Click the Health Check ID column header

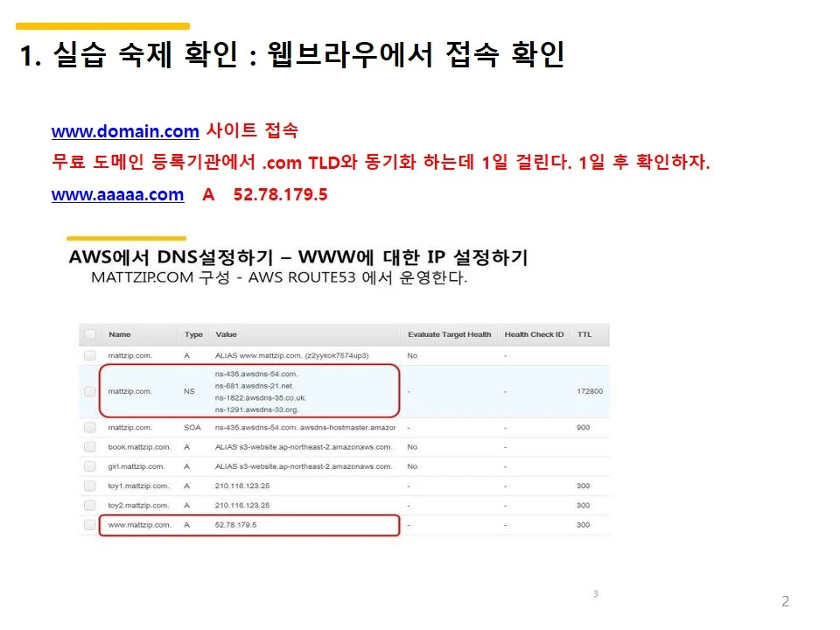pyautogui.click(x=534, y=334)
